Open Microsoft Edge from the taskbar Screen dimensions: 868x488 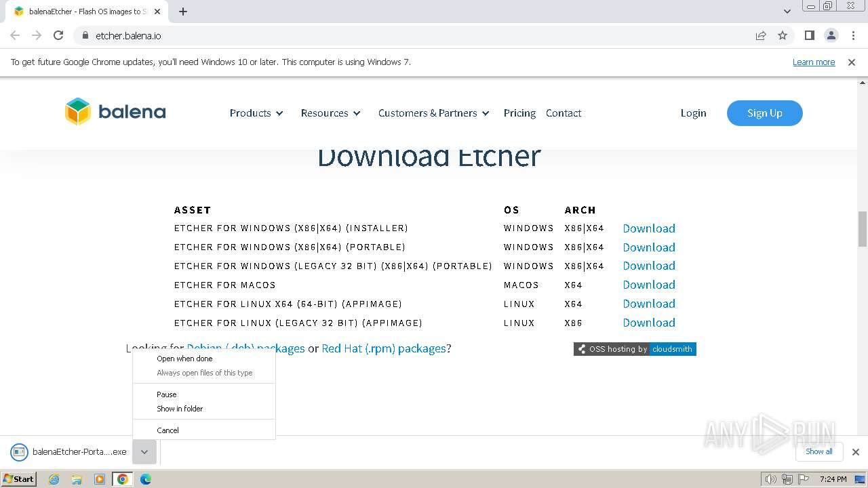[146, 479]
